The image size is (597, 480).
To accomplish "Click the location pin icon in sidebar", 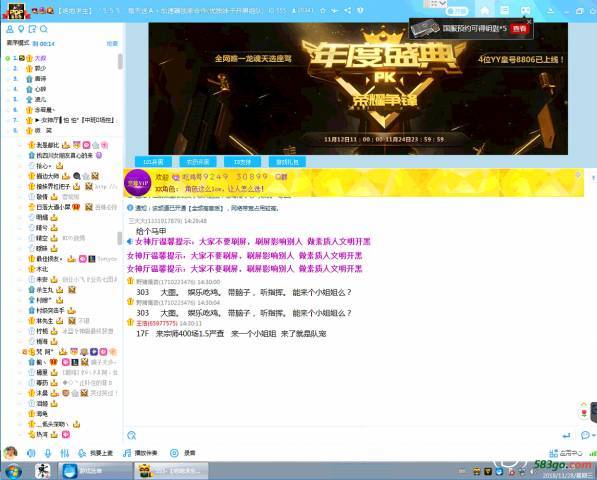I will coord(21,29).
